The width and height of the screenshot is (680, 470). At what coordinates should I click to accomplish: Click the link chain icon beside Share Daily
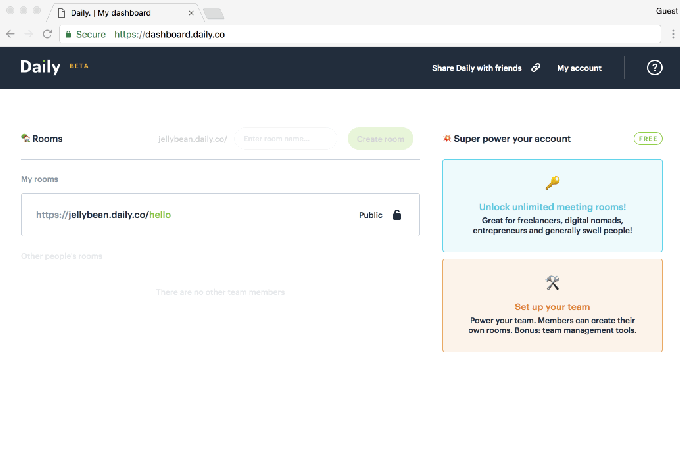(x=536, y=68)
